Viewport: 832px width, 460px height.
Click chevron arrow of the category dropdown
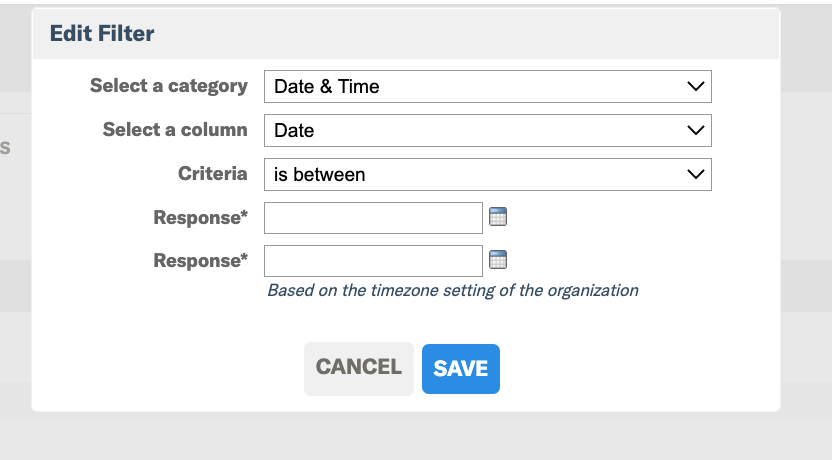click(x=695, y=86)
